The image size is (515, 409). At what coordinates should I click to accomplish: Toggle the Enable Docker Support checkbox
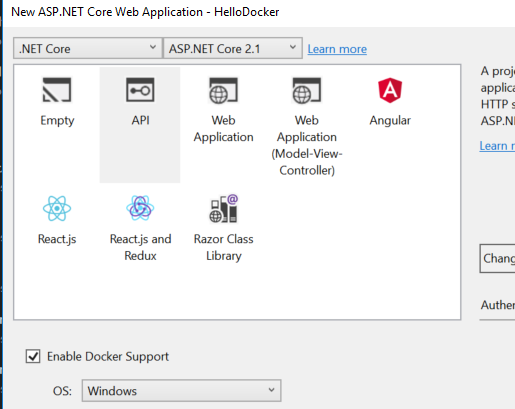(x=33, y=356)
